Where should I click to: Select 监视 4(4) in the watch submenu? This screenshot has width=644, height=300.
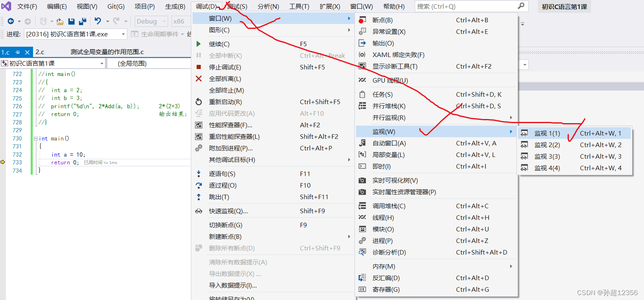click(575, 168)
